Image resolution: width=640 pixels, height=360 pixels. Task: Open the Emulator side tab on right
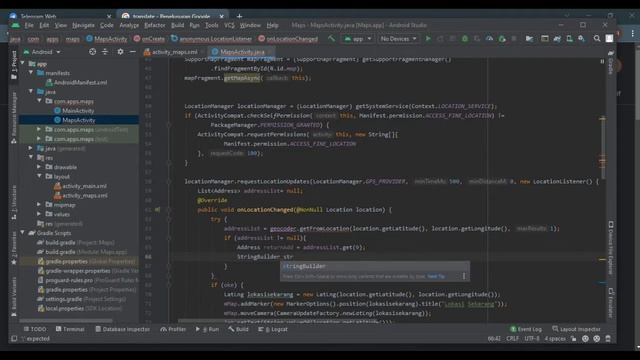611,303
